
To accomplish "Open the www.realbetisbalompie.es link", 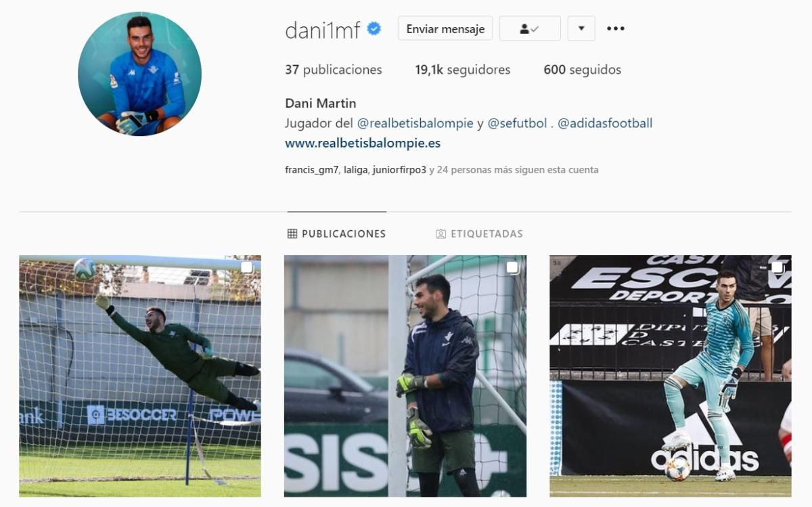I will [363, 144].
